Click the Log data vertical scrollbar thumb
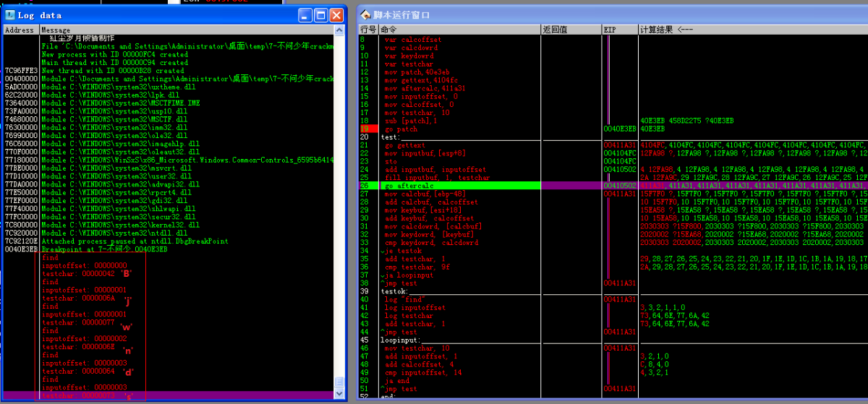The image size is (868, 404). pos(340,383)
